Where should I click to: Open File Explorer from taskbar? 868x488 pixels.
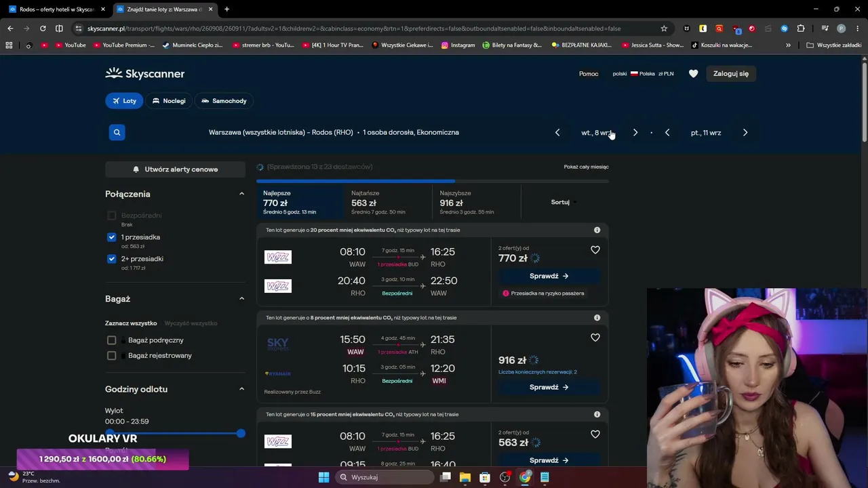pos(465,477)
